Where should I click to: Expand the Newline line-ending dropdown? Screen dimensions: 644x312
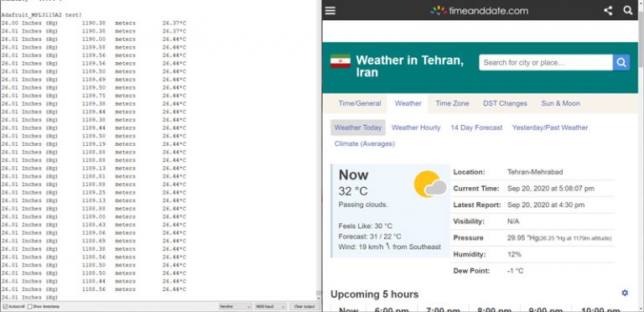236,307
